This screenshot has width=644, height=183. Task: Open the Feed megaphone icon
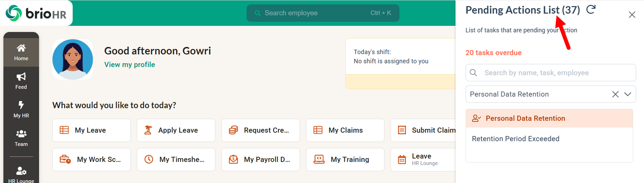[x=21, y=77]
